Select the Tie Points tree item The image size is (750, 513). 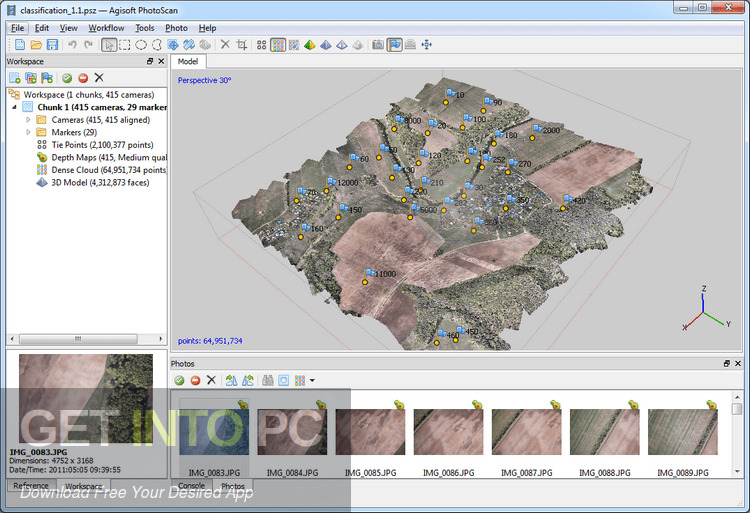pyautogui.click(x=95, y=145)
